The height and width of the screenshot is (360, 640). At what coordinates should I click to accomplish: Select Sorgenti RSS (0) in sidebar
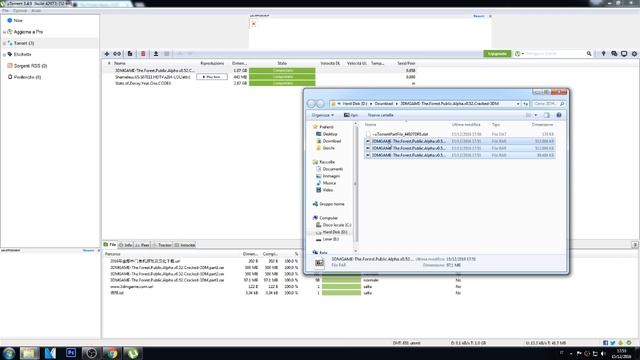pos(30,66)
